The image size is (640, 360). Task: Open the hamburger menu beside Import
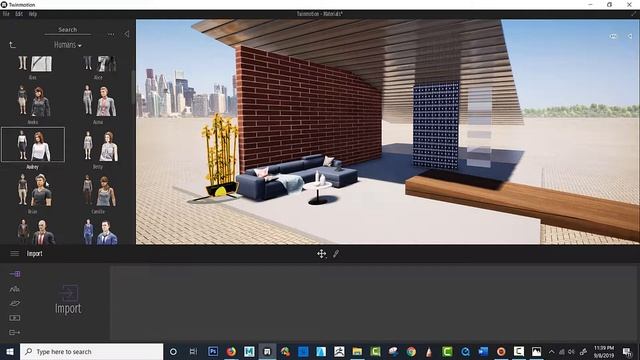(14, 253)
